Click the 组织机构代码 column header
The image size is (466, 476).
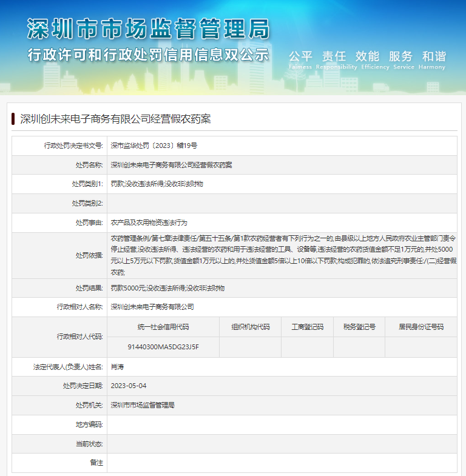(251, 327)
